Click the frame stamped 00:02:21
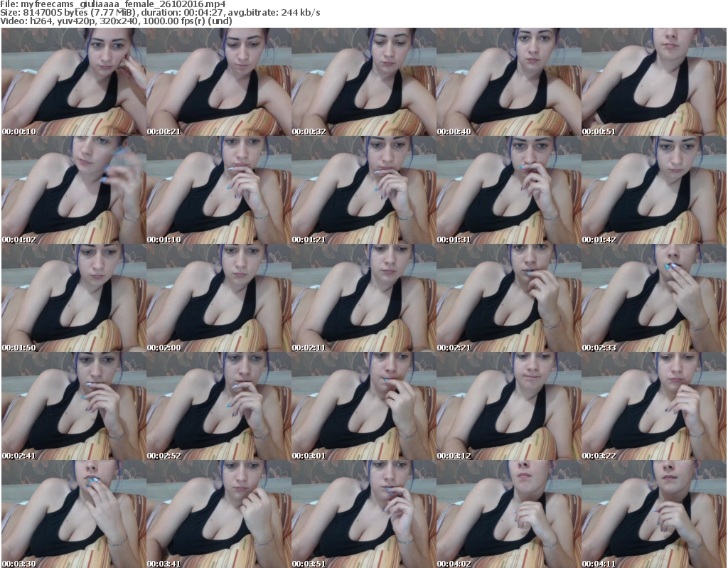 [508, 298]
